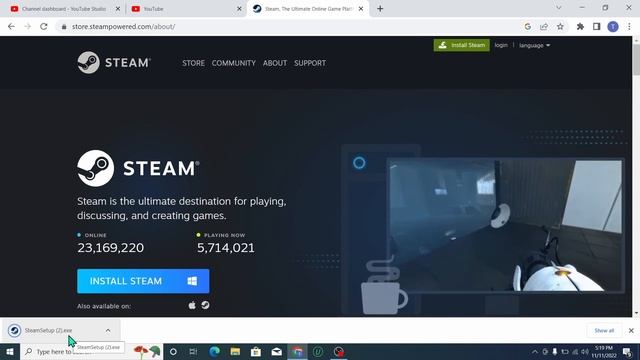Image resolution: width=640 pixels, height=360 pixels.
Task: Open Microsoft Store from the taskbar
Action: pyautogui.click(x=256, y=351)
